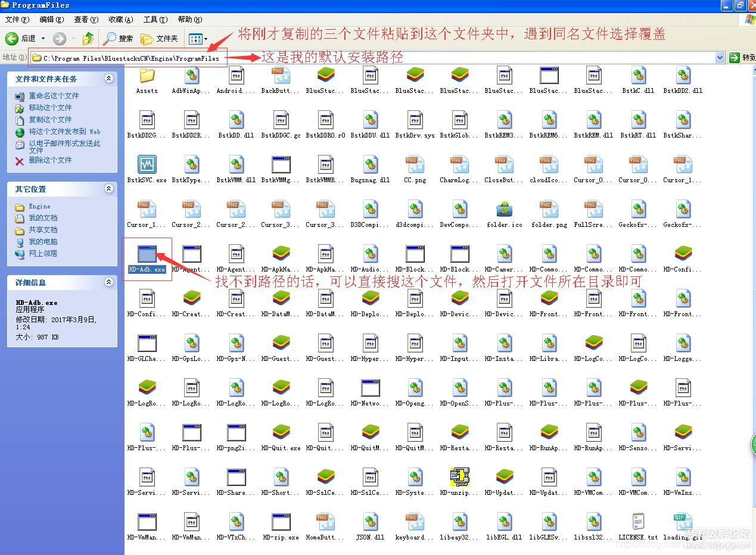
Task: Select the BstkDD2.dll file
Action: click(683, 80)
